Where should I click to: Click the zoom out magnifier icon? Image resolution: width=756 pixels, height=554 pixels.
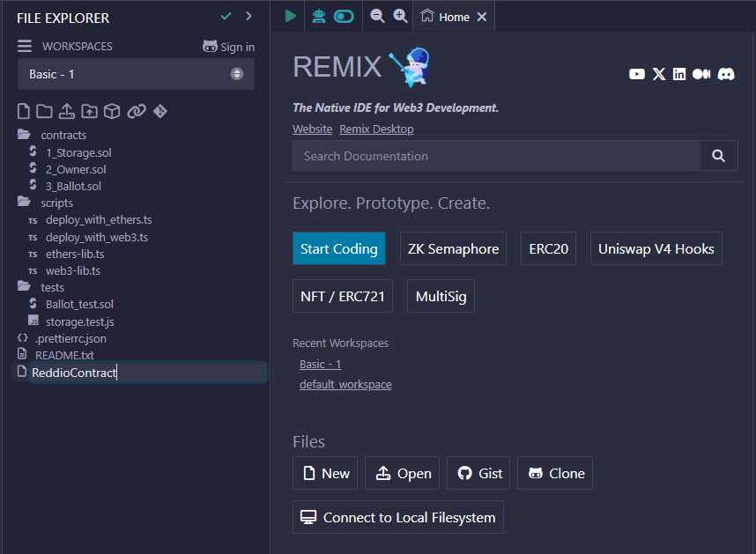(x=377, y=16)
